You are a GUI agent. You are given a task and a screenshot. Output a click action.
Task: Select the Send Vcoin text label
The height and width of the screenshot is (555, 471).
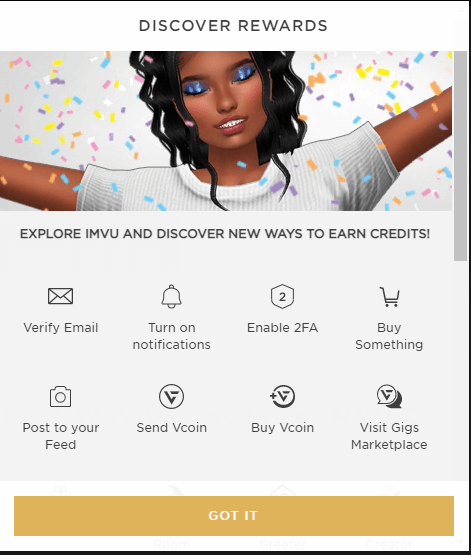(x=172, y=428)
